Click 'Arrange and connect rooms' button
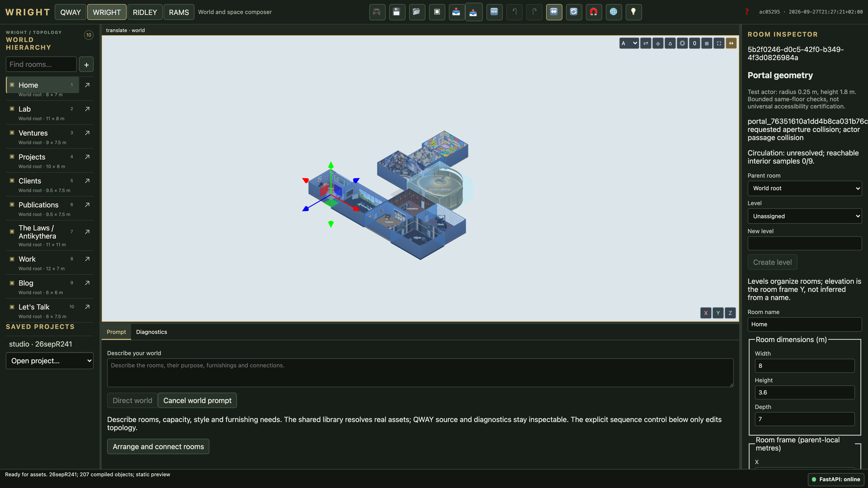868x488 pixels. [x=158, y=447]
